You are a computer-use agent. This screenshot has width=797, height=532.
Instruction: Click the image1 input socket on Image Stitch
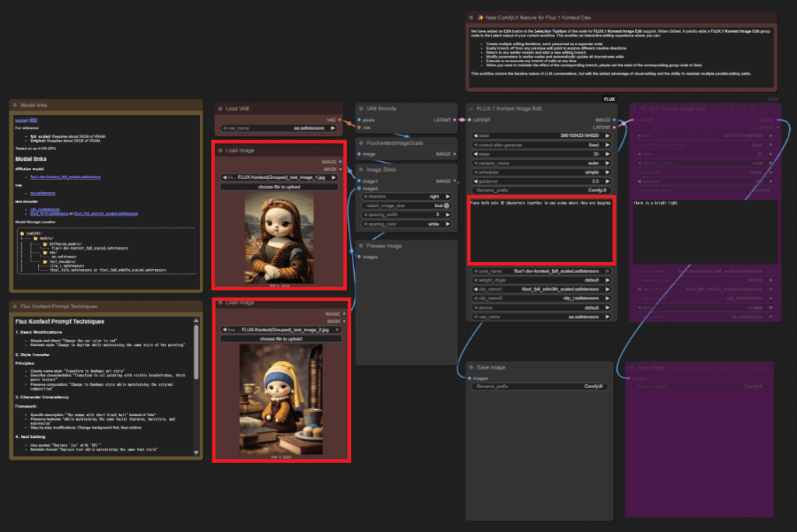point(360,181)
